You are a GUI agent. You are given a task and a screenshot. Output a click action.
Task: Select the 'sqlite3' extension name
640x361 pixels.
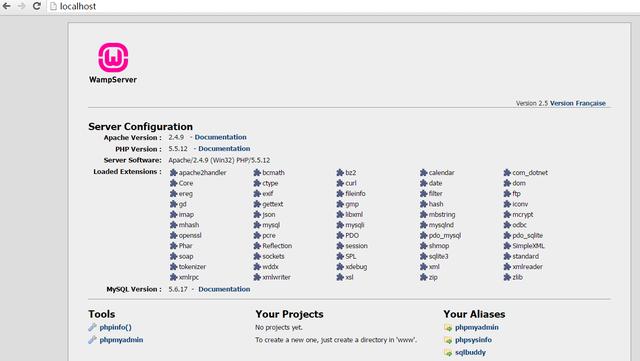[x=439, y=256]
